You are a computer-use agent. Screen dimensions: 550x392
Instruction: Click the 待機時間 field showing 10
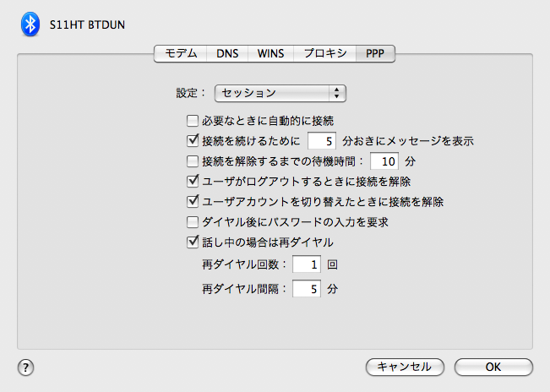point(385,161)
